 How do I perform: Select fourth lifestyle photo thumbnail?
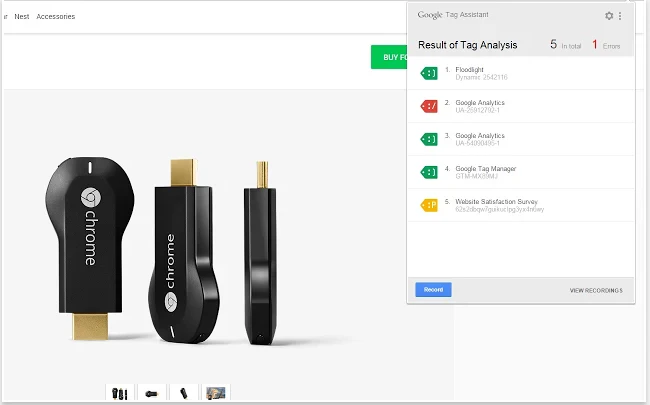click(x=216, y=393)
